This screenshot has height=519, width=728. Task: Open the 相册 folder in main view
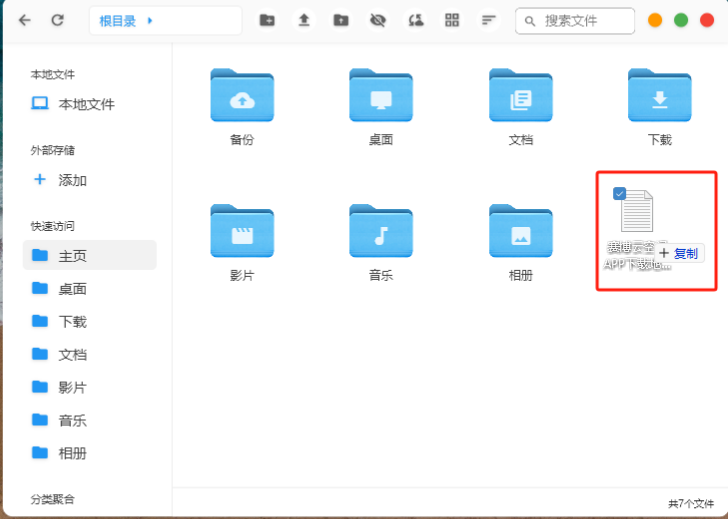(x=520, y=234)
